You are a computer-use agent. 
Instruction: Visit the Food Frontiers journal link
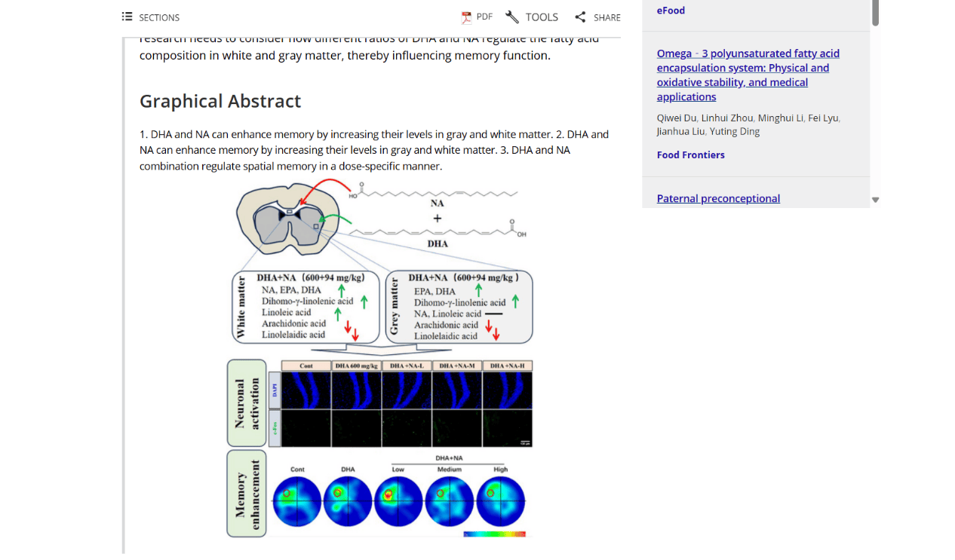[x=690, y=155]
